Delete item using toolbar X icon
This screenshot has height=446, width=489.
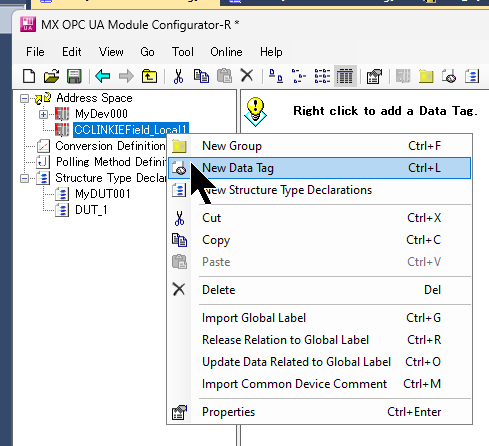[247, 76]
